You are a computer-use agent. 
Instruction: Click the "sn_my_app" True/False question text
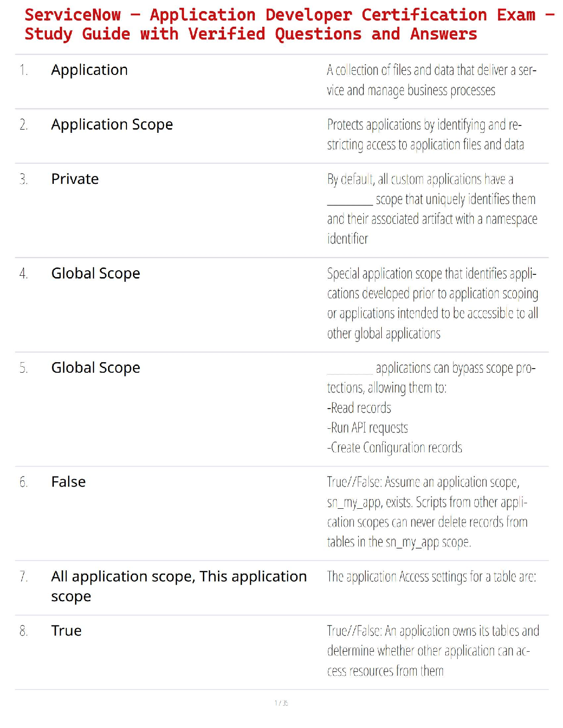[x=427, y=512]
